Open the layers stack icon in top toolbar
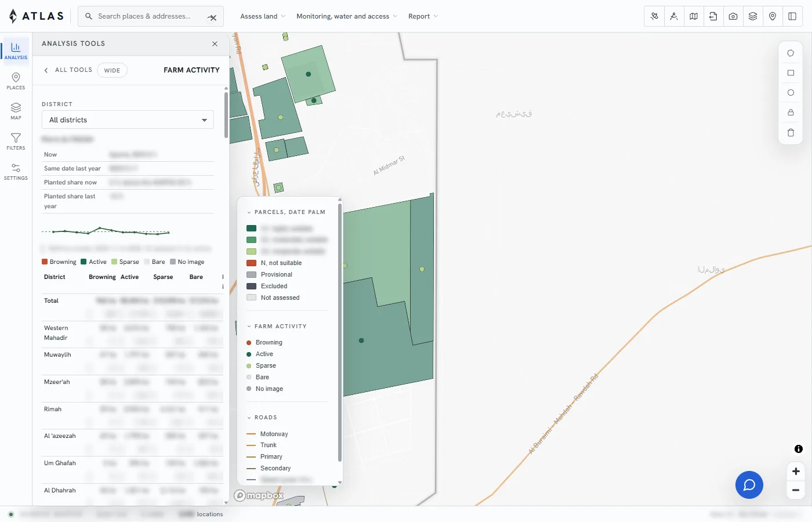Image resolution: width=812 pixels, height=522 pixels. click(x=753, y=16)
